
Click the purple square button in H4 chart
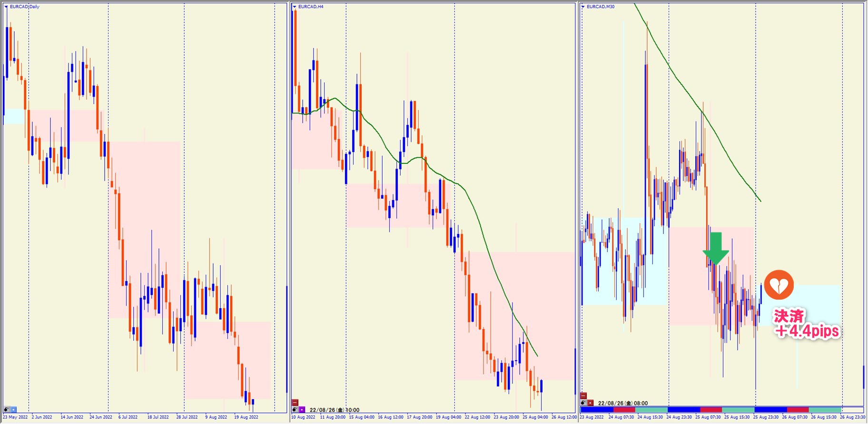[x=302, y=410]
